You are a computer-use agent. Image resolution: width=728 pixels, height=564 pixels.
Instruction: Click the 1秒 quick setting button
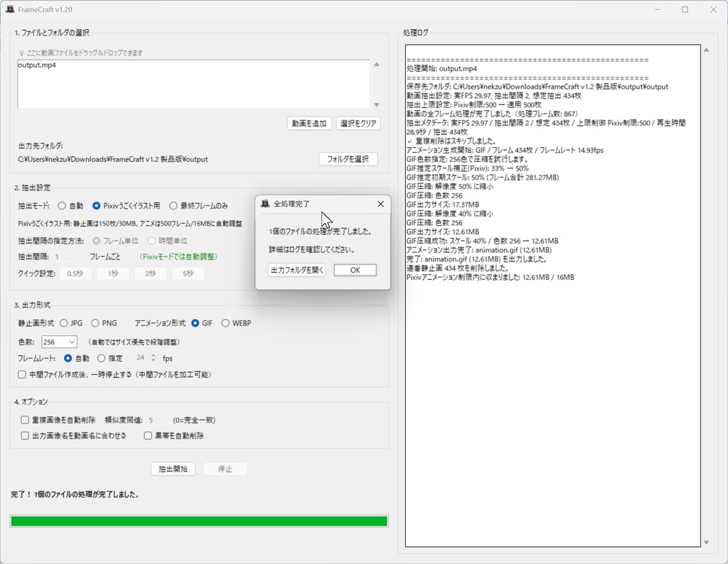pyautogui.click(x=113, y=273)
